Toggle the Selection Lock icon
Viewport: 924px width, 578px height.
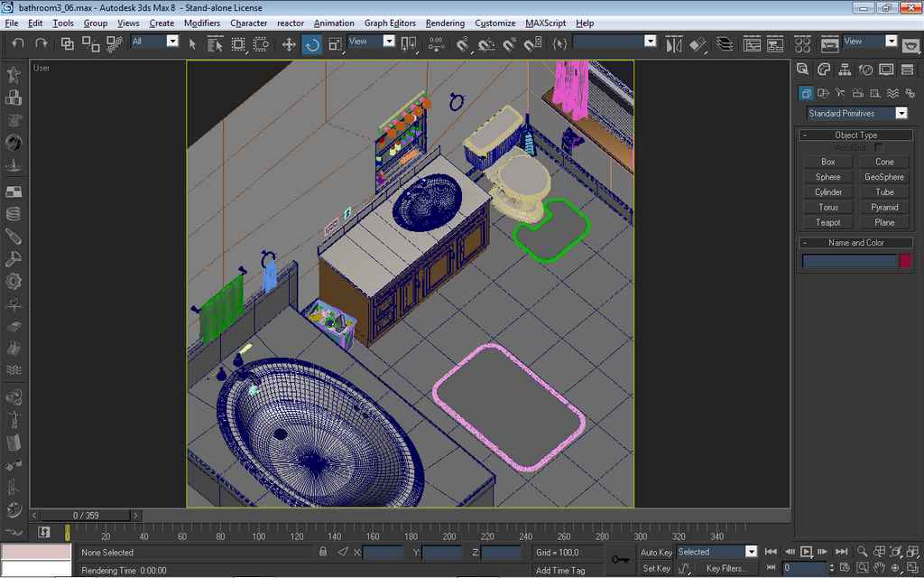[x=323, y=552]
